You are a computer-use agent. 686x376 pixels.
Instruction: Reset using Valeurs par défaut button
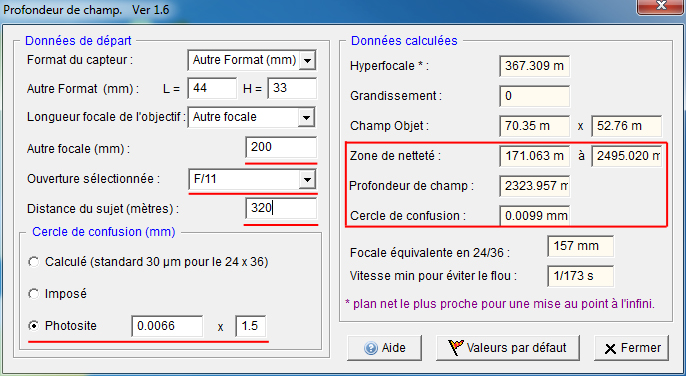[508, 348]
